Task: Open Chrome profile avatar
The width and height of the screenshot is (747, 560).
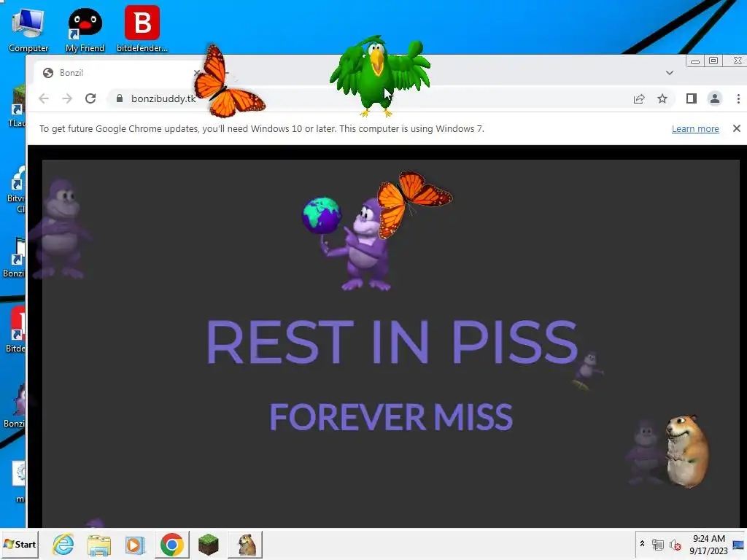Action: coord(715,98)
